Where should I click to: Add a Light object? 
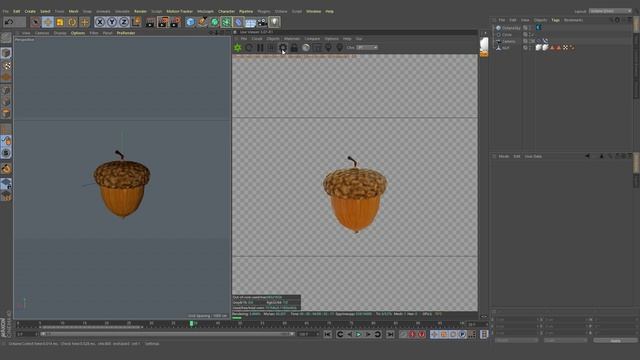click(x=275, y=22)
